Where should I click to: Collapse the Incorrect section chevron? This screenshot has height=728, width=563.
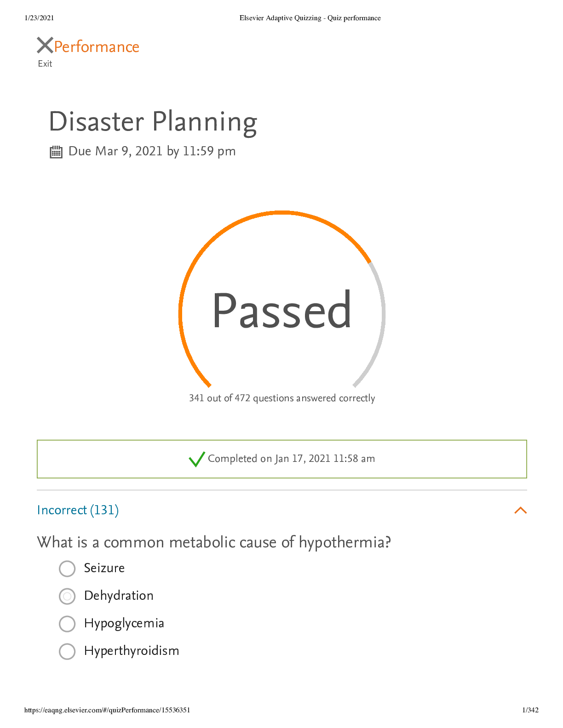click(520, 510)
